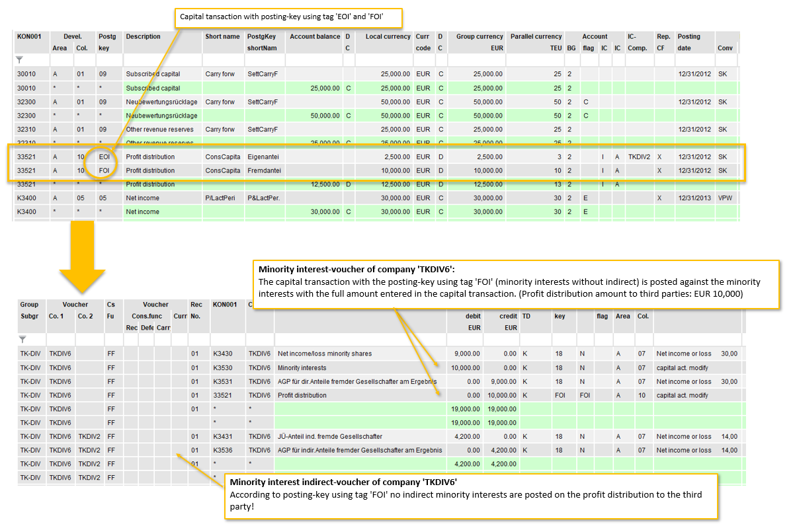Select the 'EOI' posting key cell

click(104, 157)
